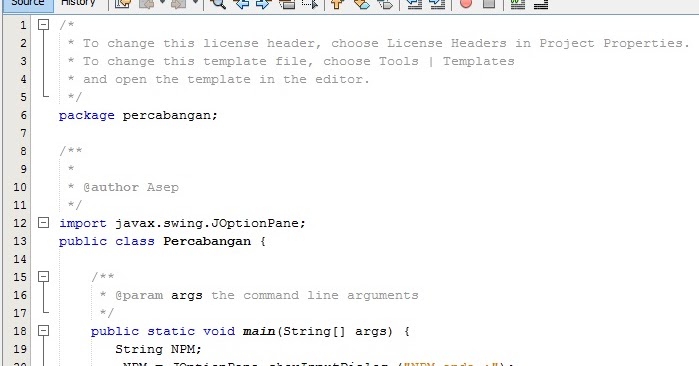Collapse the Javadoc fold on line 15

(x=43, y=277)
